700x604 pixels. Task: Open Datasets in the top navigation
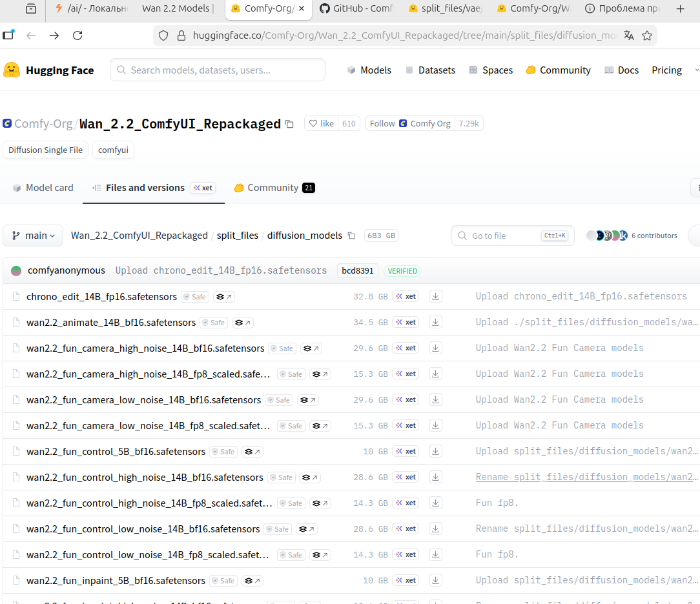coord(430,70)
